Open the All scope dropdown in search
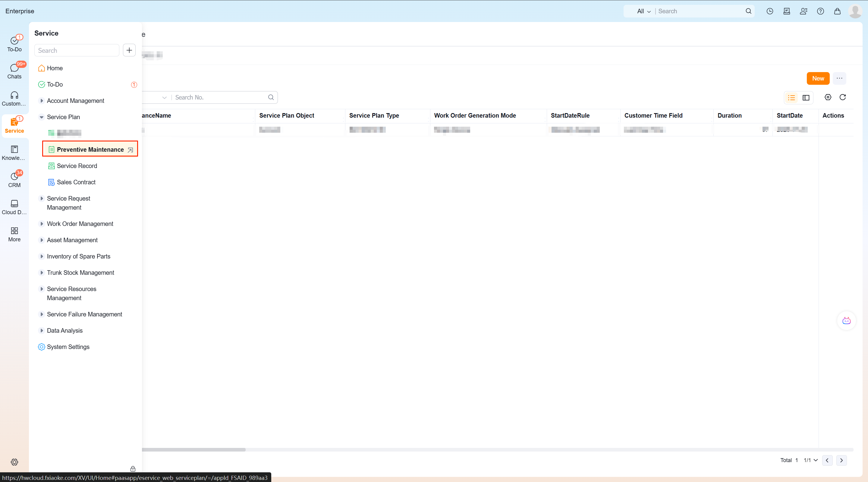This screenshot has width=868, height=482. pos(643,11)
